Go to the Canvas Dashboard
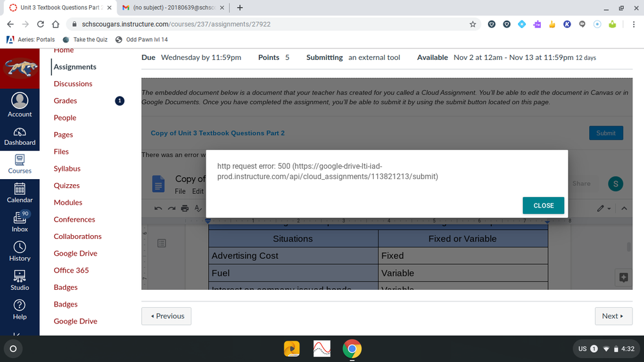The height and width of the screenshot is (362, 644). click(x=19, y=136)
